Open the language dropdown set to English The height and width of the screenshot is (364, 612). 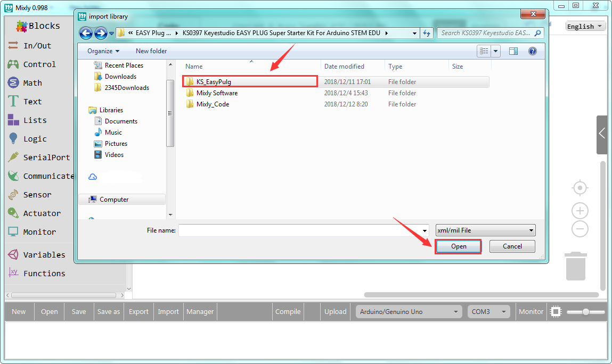click(x=585, y=26)
